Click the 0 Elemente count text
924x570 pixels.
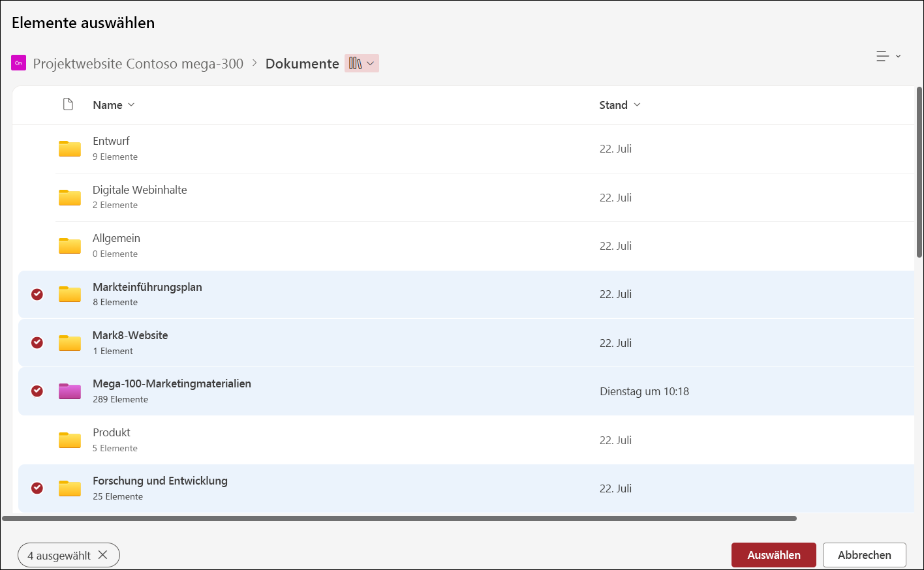point(115,254)
